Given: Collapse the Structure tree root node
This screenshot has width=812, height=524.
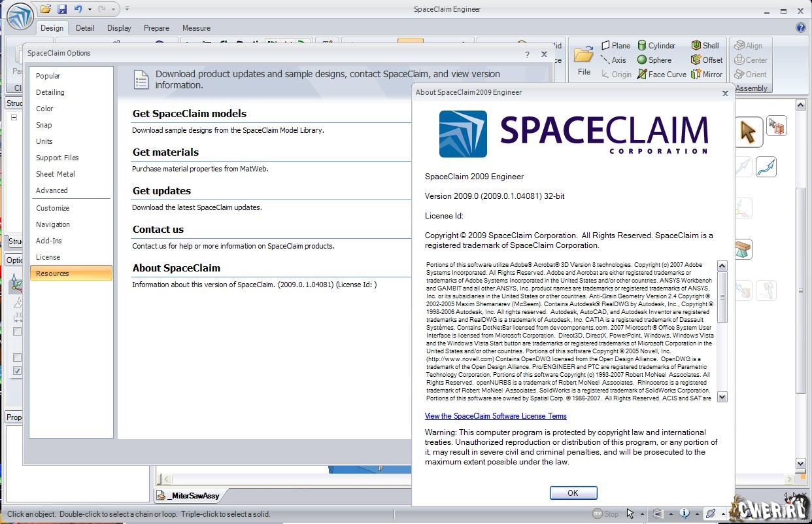Looking at the screenshot, I should coord(14,118).
